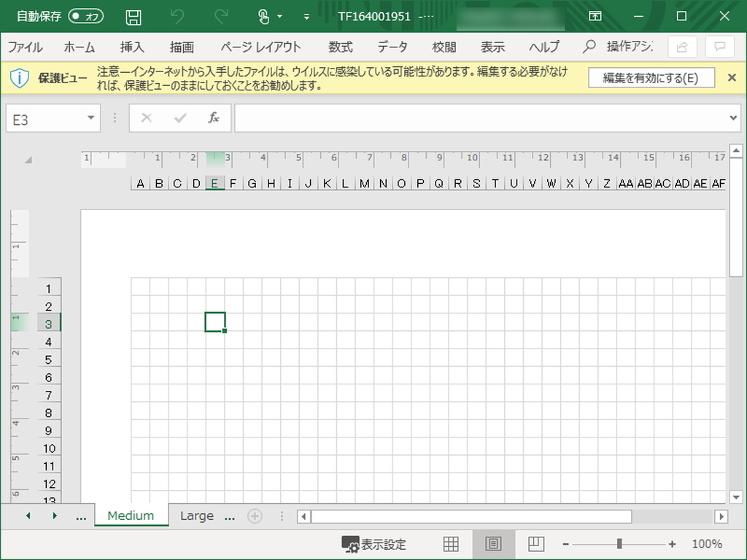
Task: Select column M header
Action: 365,183
